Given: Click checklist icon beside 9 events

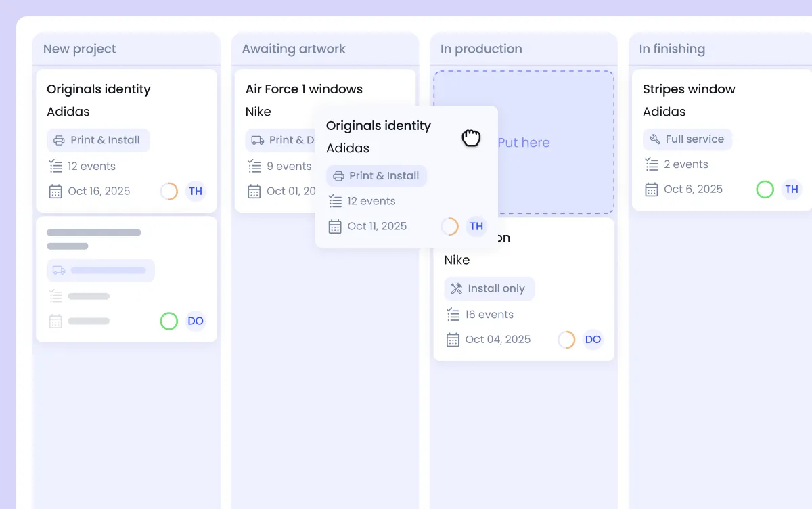Looking at the screenshot, I should point(254,166).
